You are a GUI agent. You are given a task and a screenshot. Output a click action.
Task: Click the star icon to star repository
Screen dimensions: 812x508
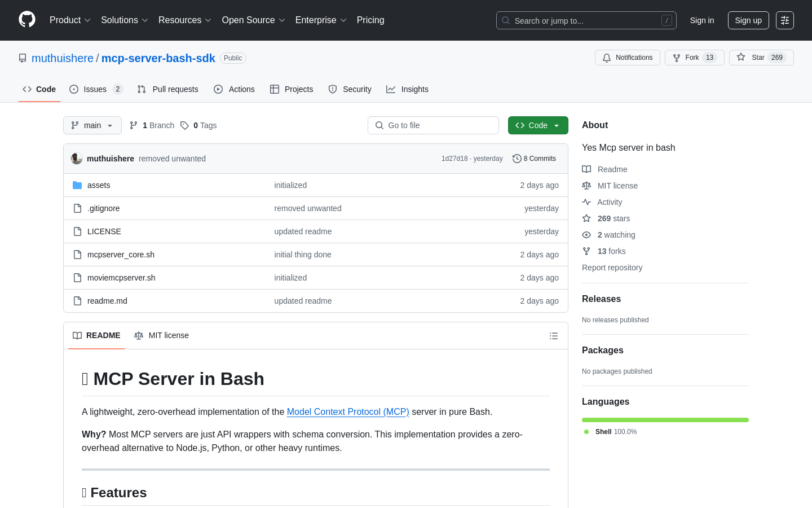tap(741, 58)
